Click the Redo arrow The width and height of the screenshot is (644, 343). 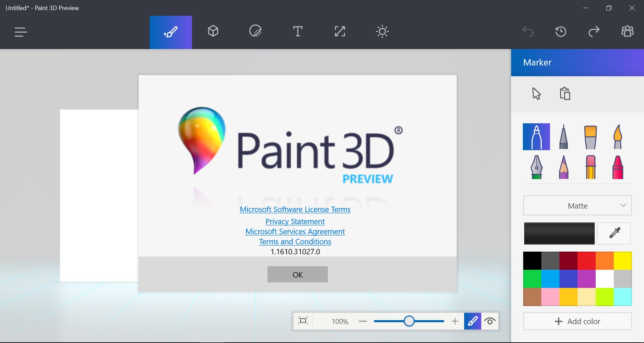(594, 32)
